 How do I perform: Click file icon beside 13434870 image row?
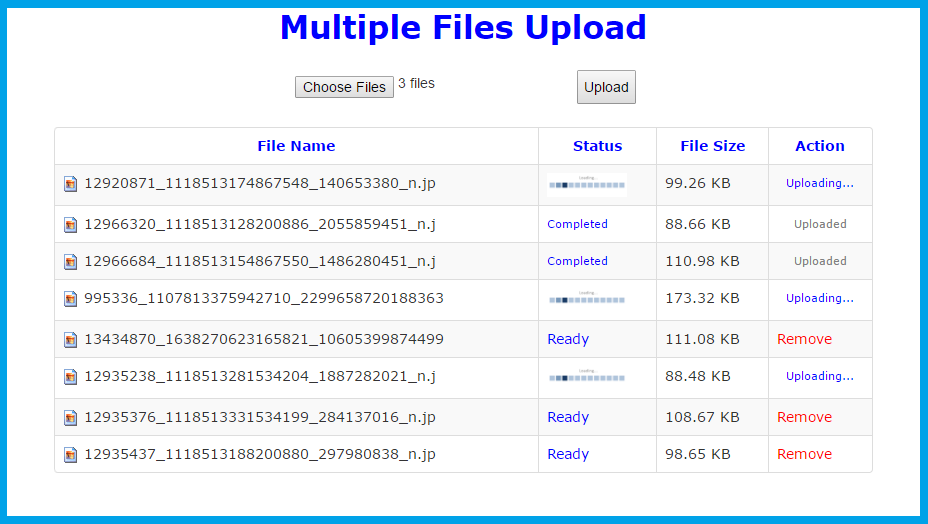(x=71, y=340)
